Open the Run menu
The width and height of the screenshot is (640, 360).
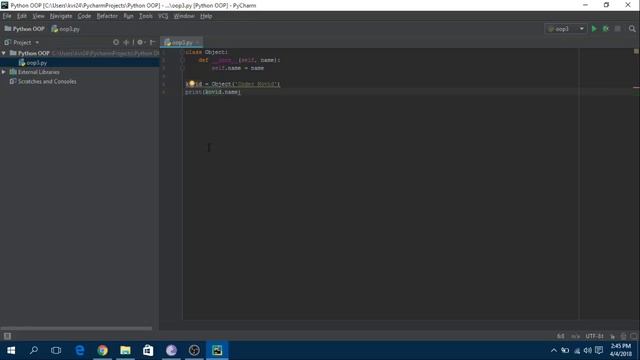tap(128, 16)
